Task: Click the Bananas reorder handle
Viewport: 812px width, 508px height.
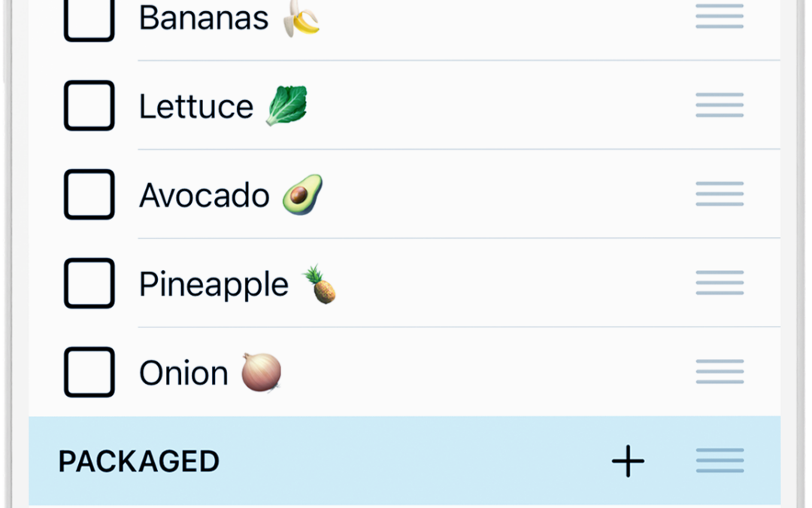Action: pyautogui.click(x=720, y=16)
